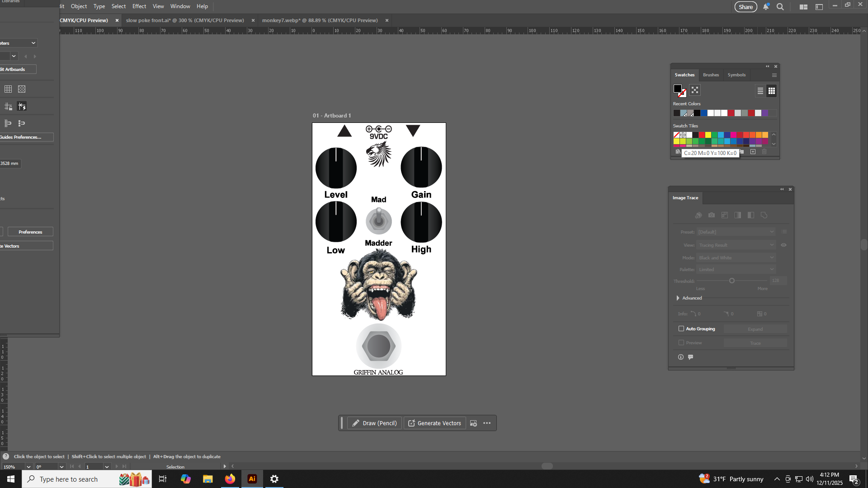Open the Illustrator search icon
868x488 pixels.
pos(780,7)
